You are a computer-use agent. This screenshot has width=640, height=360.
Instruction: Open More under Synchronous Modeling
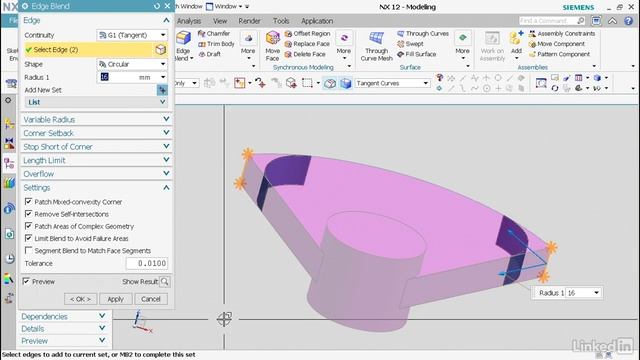(x=344, y=46)
